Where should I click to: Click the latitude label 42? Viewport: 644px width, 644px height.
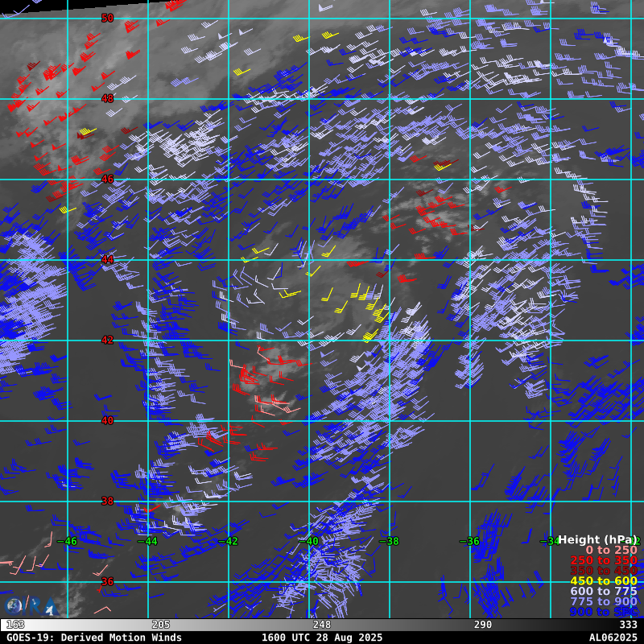pos(107,340)
